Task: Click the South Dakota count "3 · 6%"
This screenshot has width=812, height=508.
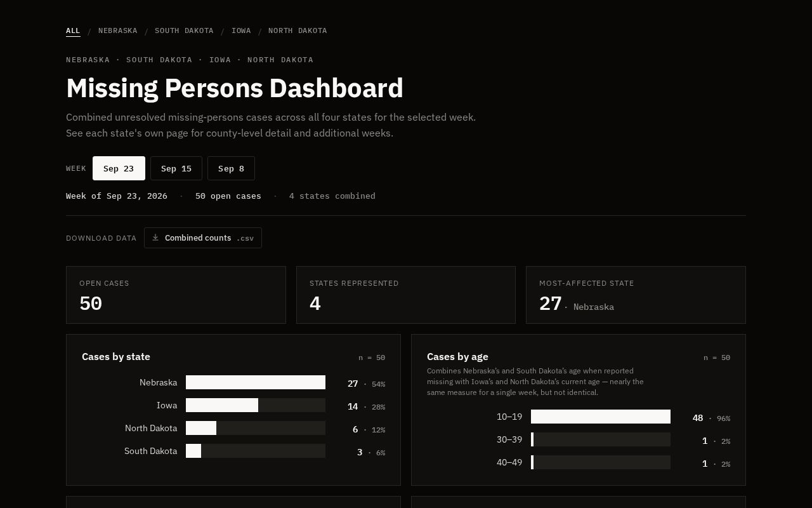Action: (x=371, y=452)
